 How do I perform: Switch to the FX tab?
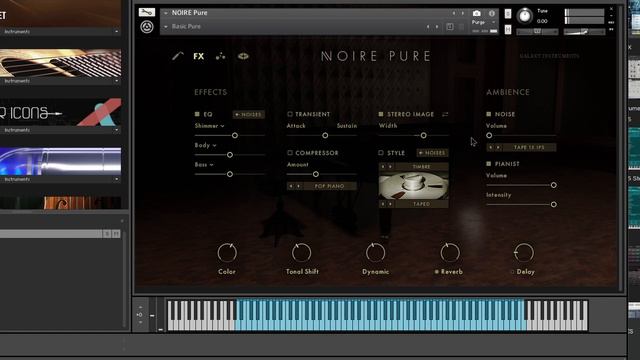[x=199, y=56]
